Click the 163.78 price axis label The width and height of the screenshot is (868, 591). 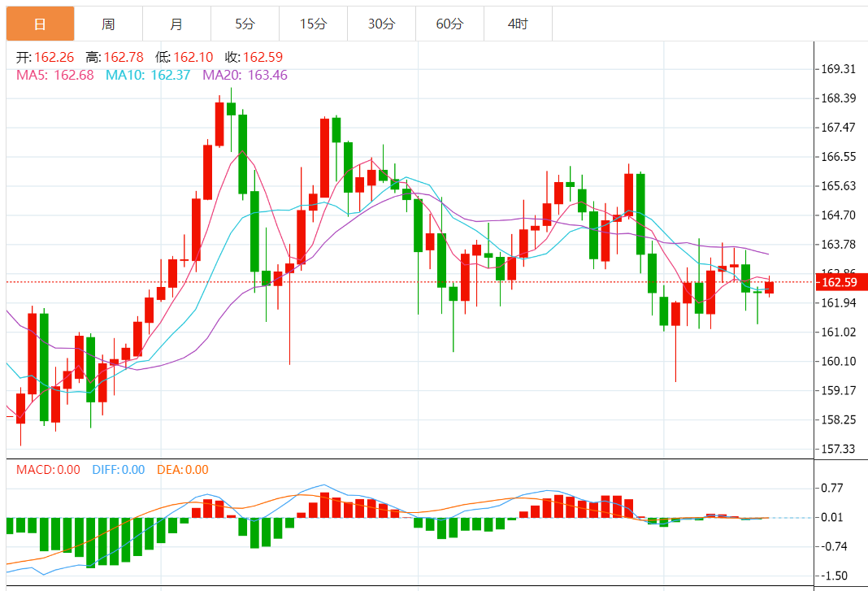click(x=838, y=244)
